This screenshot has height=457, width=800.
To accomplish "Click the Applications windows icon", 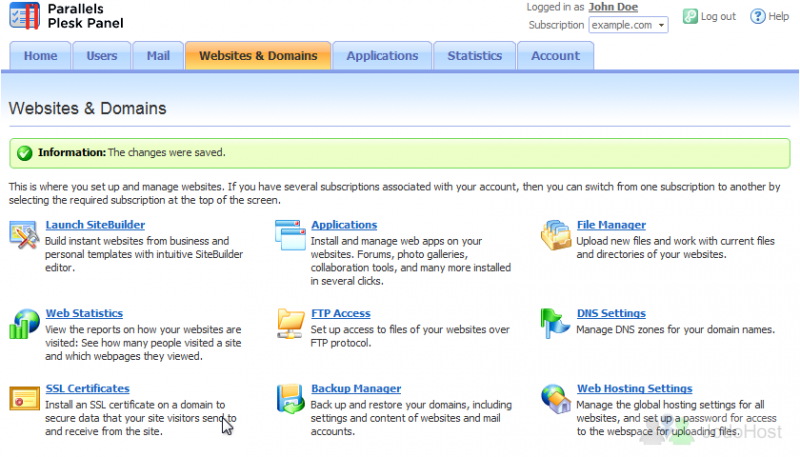I will click(x=290, y=235).
